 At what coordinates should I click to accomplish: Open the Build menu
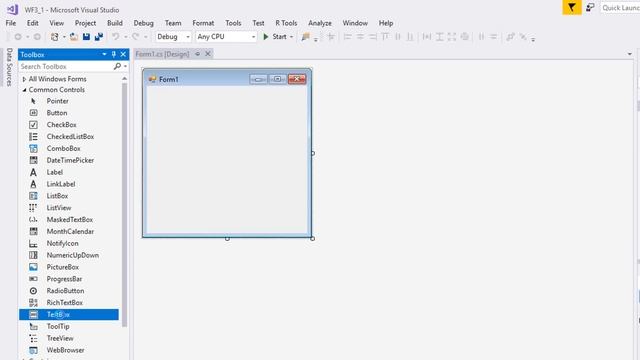coord(115,23)
